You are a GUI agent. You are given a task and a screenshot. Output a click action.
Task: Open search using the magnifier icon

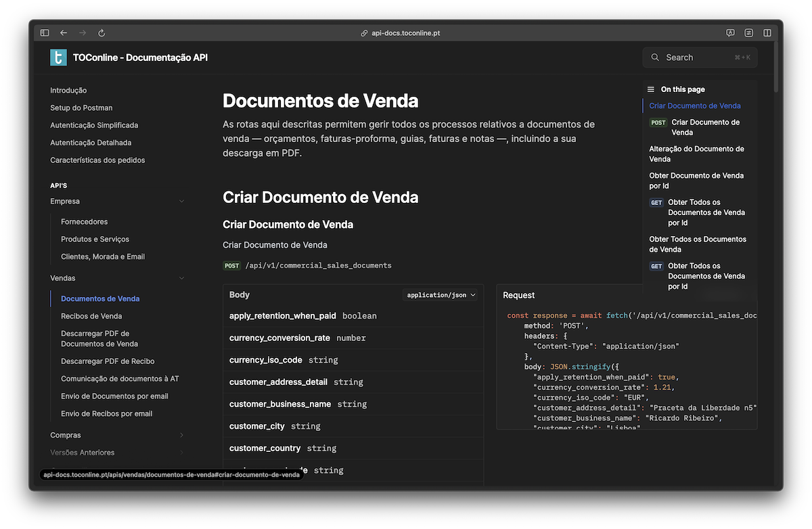pyautogui.click(x=655, y=57)
